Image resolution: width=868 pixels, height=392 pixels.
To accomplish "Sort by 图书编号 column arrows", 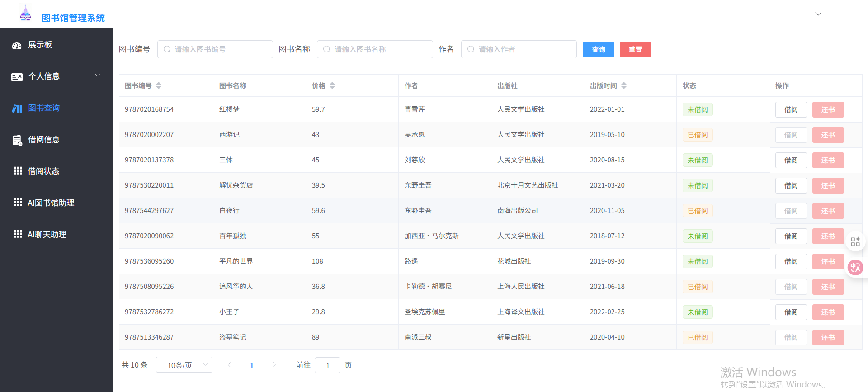I will point(159,85).
